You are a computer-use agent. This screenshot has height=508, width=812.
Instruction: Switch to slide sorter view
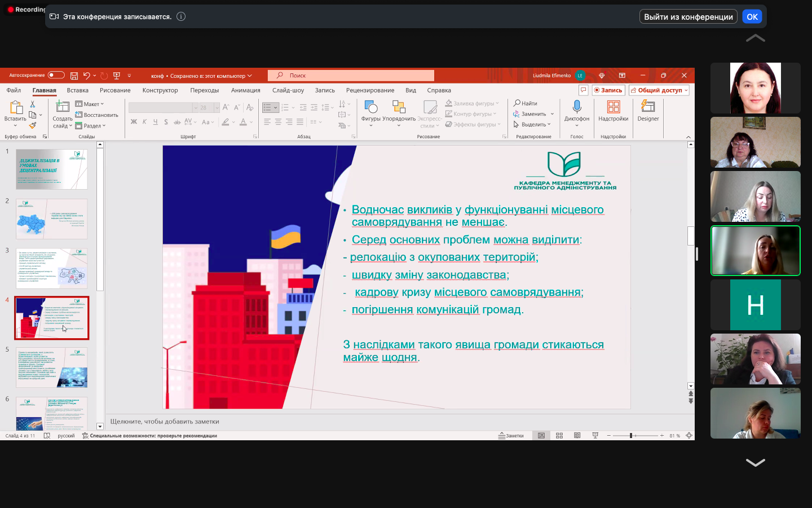click(x=559, y=435)
